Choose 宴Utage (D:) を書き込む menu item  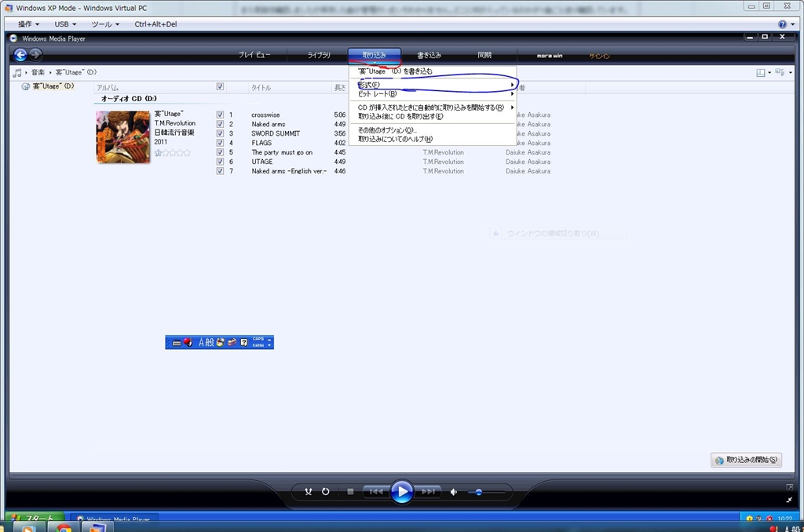pyautogui.click(x=433, y=71)
